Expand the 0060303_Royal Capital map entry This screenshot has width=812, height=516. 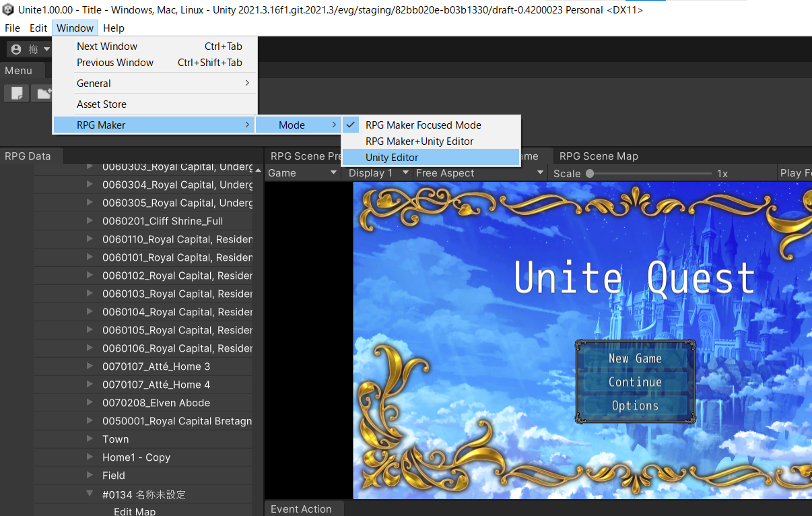(90, 166)
